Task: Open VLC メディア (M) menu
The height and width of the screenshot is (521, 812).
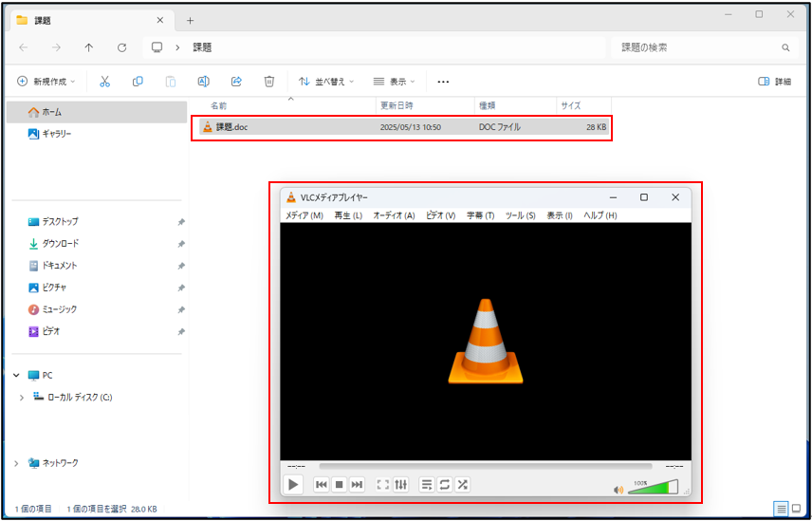Action: point(304,215)
